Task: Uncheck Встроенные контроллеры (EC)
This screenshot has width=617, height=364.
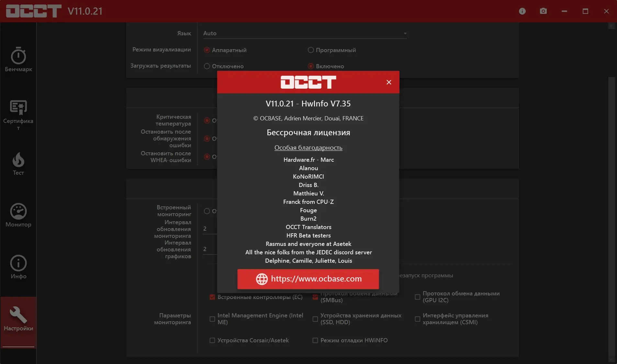Action: tap(212, 297)
